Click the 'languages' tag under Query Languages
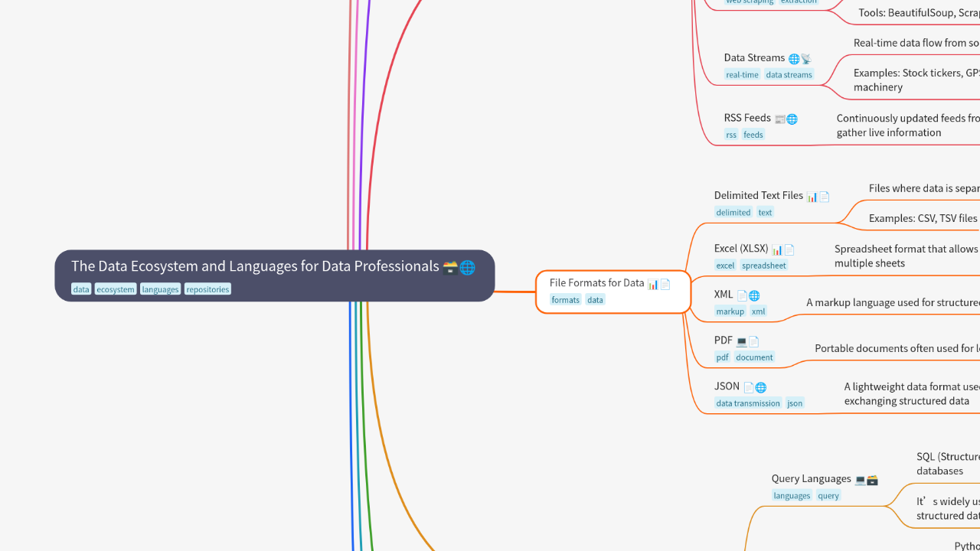The image size is (980, 551). [x=792, y=496]
